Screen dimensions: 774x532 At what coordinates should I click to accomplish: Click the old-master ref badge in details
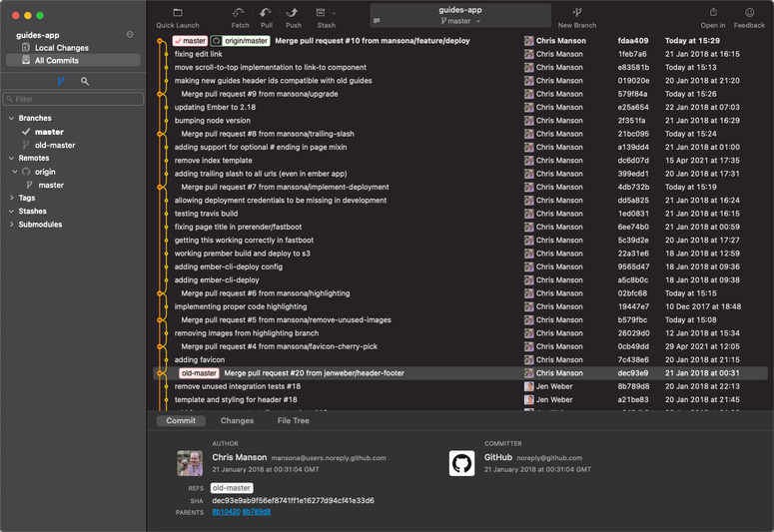pyautogui.click(x=232, y=488)
